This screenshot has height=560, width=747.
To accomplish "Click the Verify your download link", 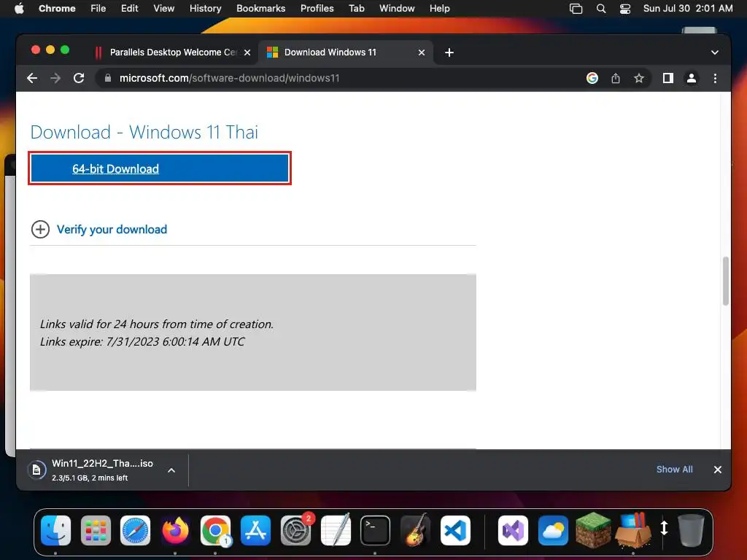I will click(112, 230).
